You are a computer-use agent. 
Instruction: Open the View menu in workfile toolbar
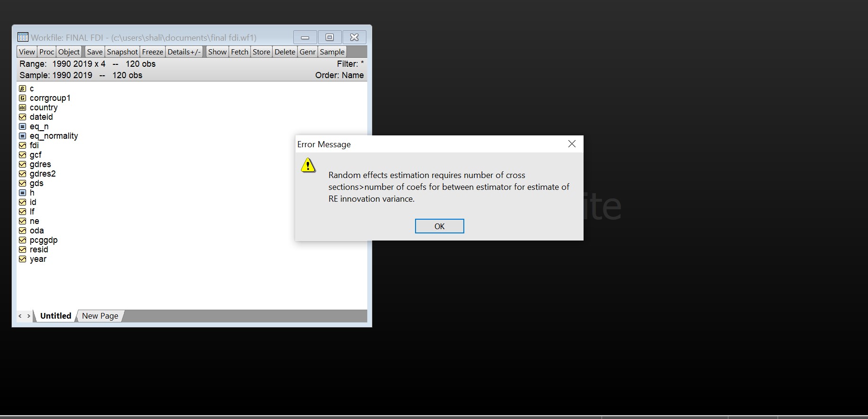(x=27, y=52)
